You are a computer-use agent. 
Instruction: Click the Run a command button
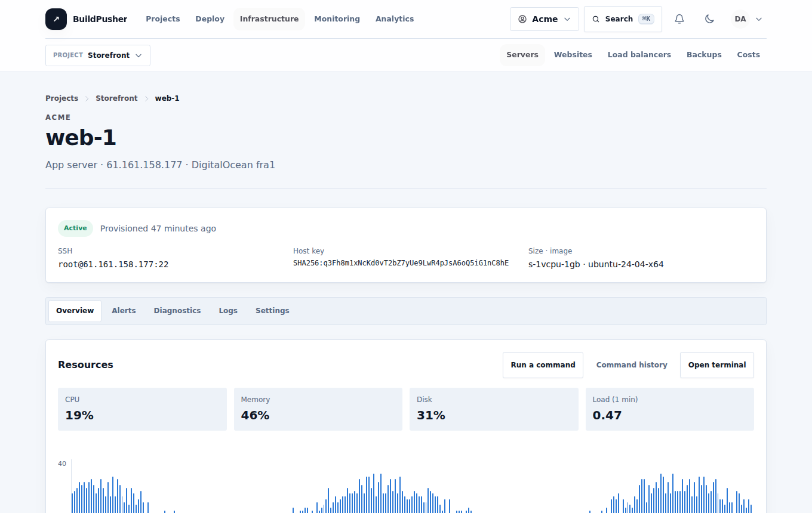[x=543, y=365]
